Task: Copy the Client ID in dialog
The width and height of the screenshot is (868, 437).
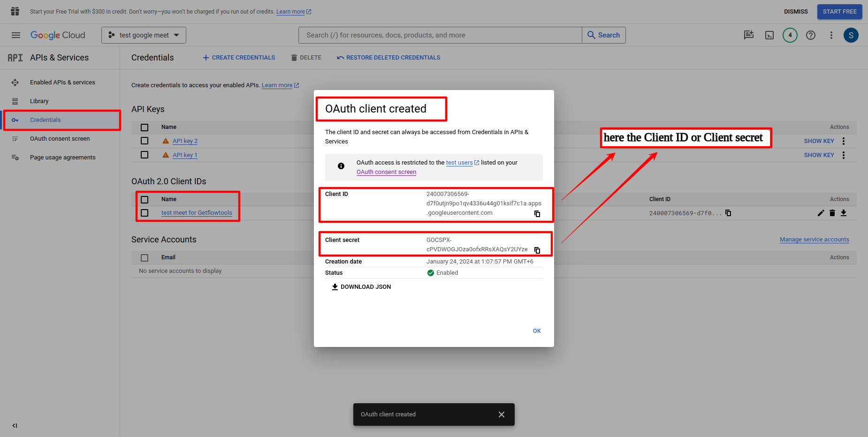Action: [x=537, y=214]
